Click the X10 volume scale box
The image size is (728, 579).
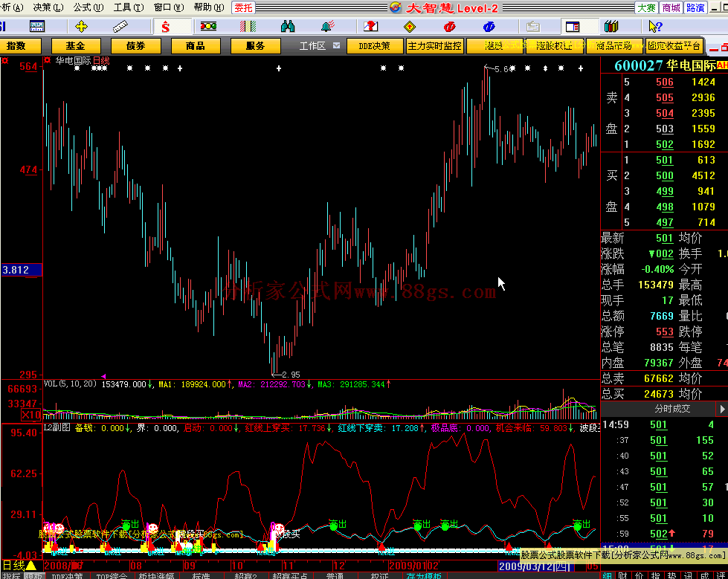31,414
